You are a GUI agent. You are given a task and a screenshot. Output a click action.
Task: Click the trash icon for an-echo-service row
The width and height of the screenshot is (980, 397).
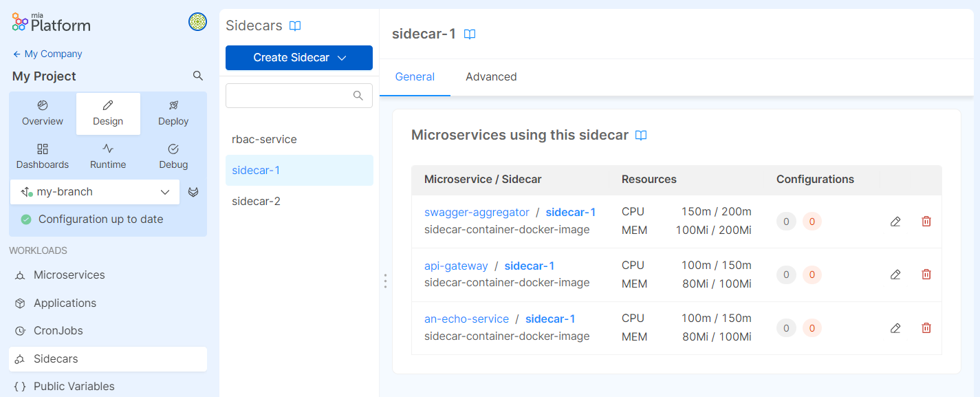926,328
